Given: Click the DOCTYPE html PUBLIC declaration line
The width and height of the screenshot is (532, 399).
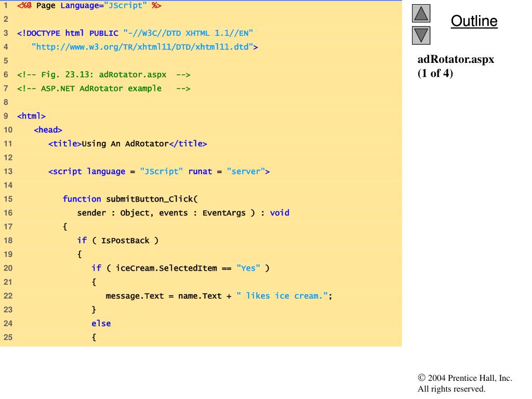Looking at the screenshot, I should [135, 33].
